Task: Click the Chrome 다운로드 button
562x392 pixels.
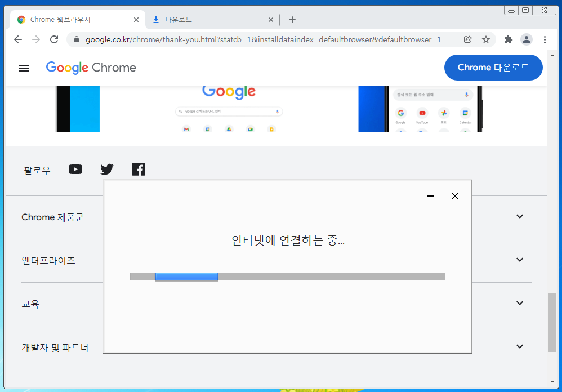Action: coord(493,68)
